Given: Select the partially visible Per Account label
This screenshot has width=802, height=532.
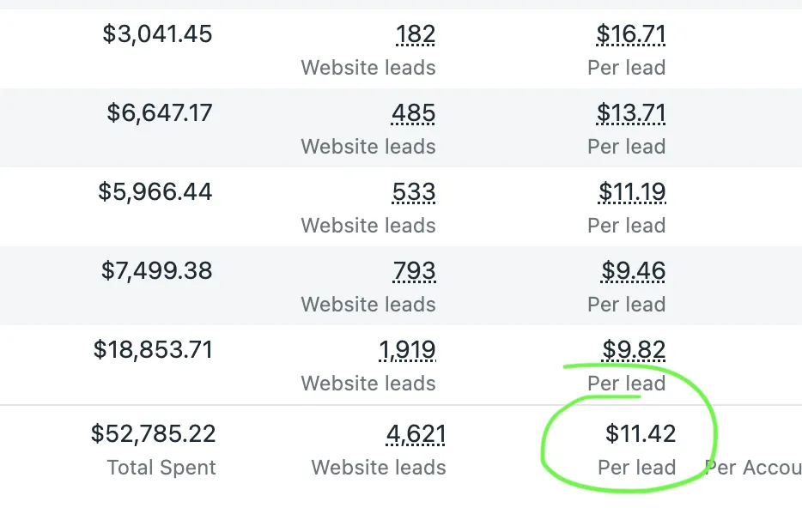Looking at the screenshot, I should click(x=753, y=468).
